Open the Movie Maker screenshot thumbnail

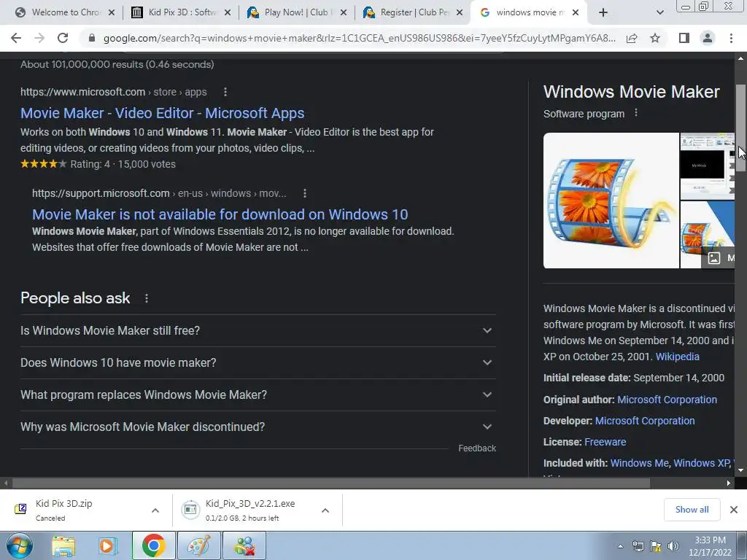pos(708,166)
